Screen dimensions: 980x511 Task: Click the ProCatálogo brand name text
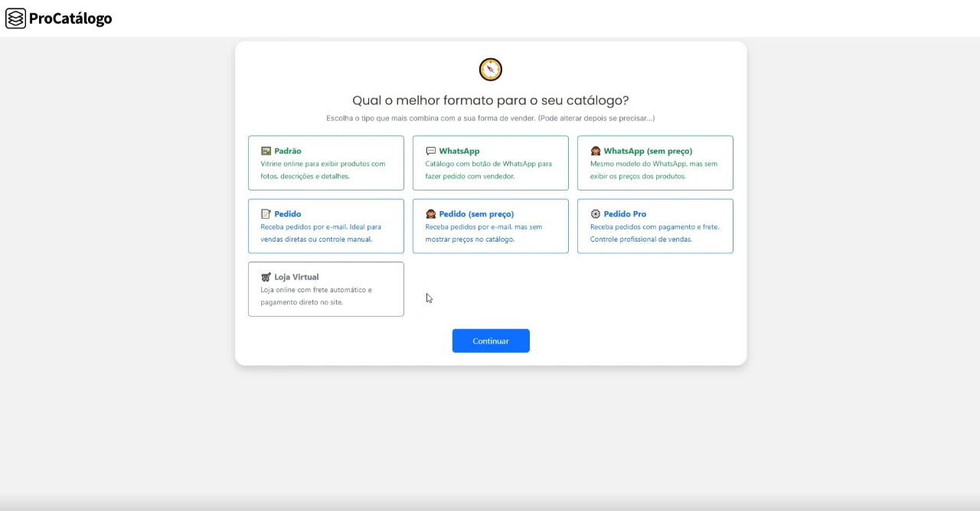70,19
